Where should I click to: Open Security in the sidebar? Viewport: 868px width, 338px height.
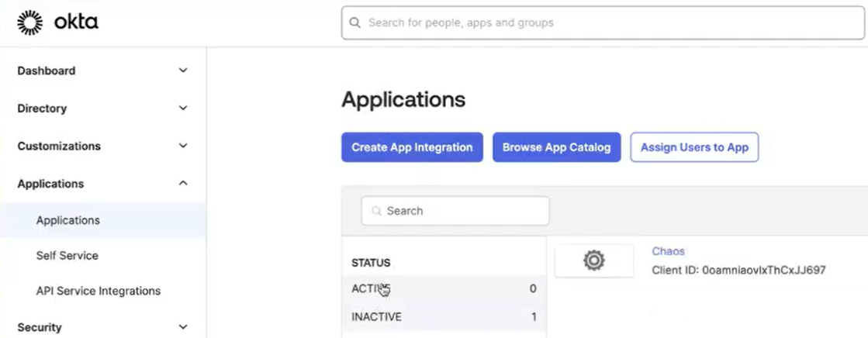pos(40,327)
